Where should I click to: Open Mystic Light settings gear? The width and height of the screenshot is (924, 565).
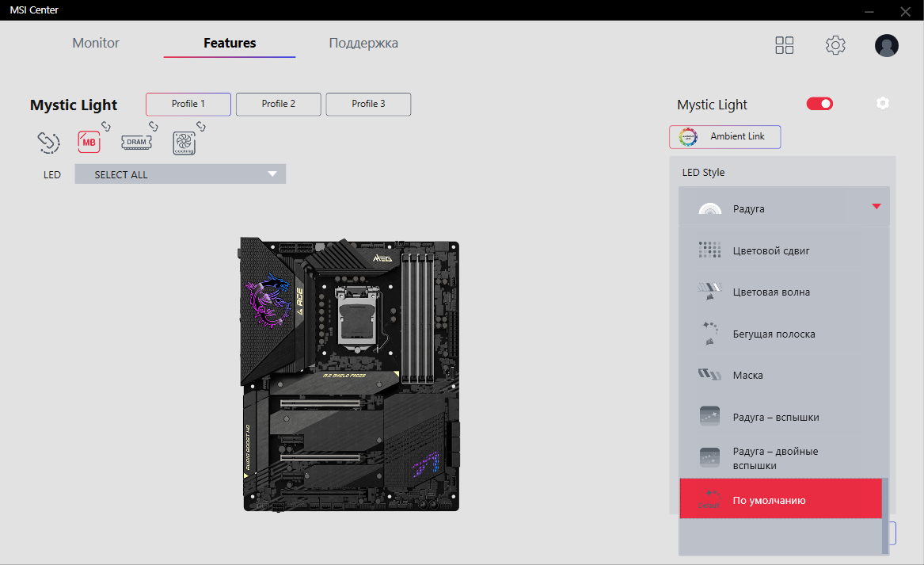882,103
